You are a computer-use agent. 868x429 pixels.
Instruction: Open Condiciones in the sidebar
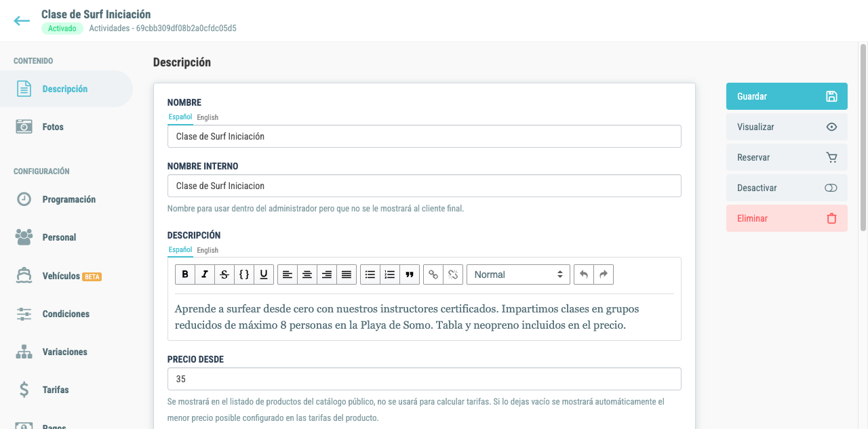pos(66,314)
